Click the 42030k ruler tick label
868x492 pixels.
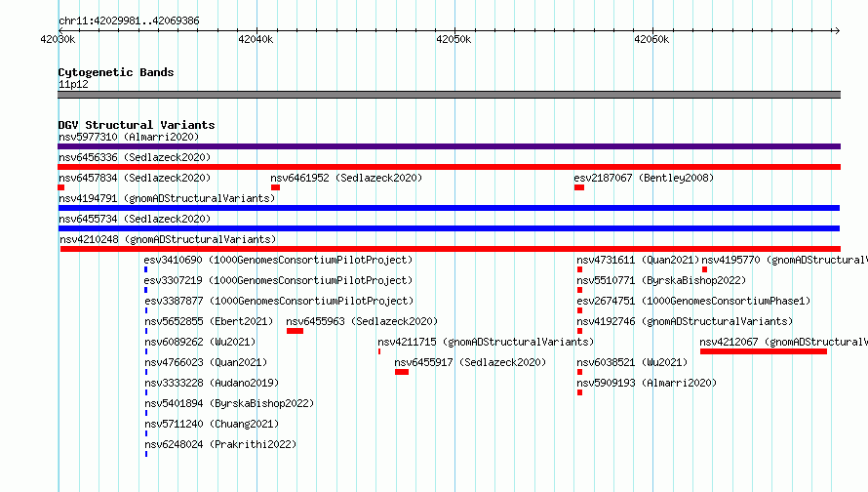58,39
